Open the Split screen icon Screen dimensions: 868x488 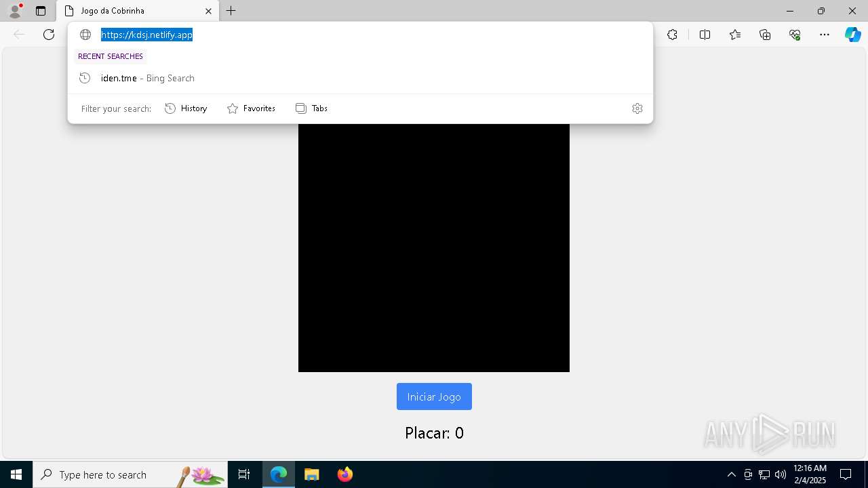point(705,35)
